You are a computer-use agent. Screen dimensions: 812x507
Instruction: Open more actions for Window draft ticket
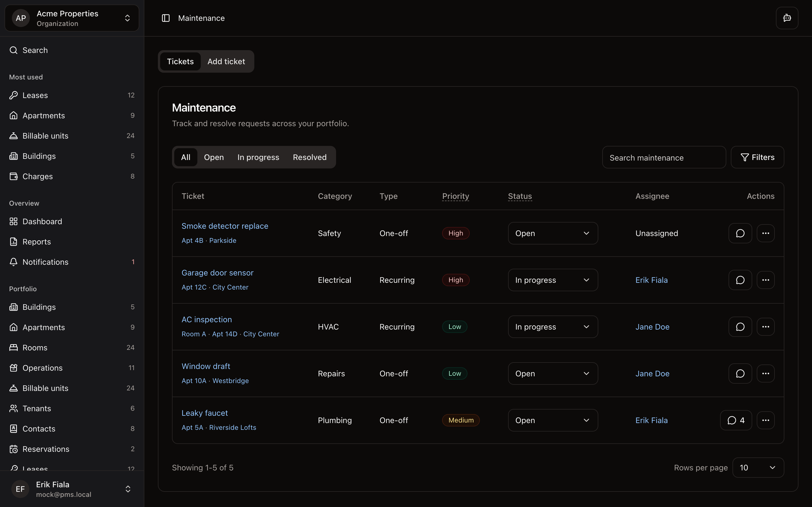click(765, 373)
